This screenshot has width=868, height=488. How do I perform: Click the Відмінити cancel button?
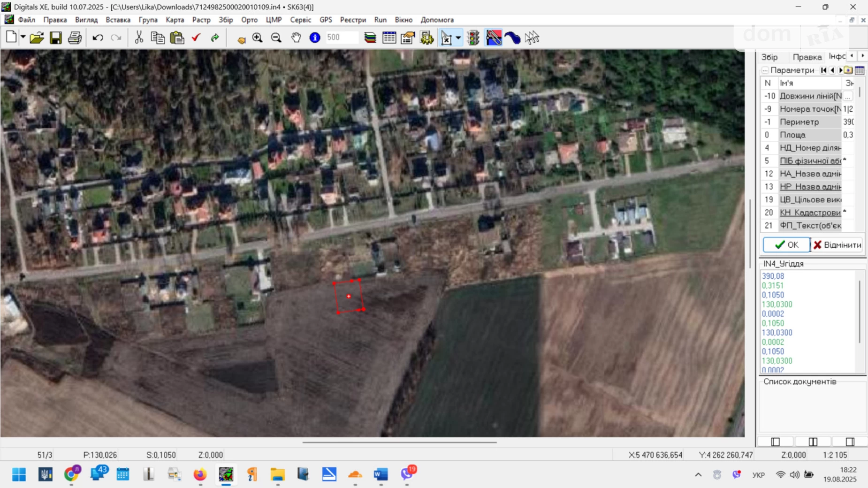pos(838,245)
